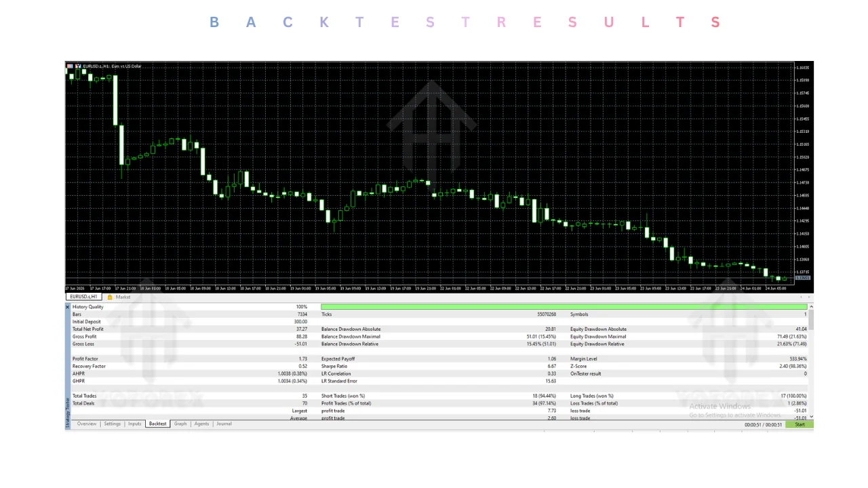Switch to the Inputs tab
Viewport: 868px width, 488px height.
(x=135, y=424)
